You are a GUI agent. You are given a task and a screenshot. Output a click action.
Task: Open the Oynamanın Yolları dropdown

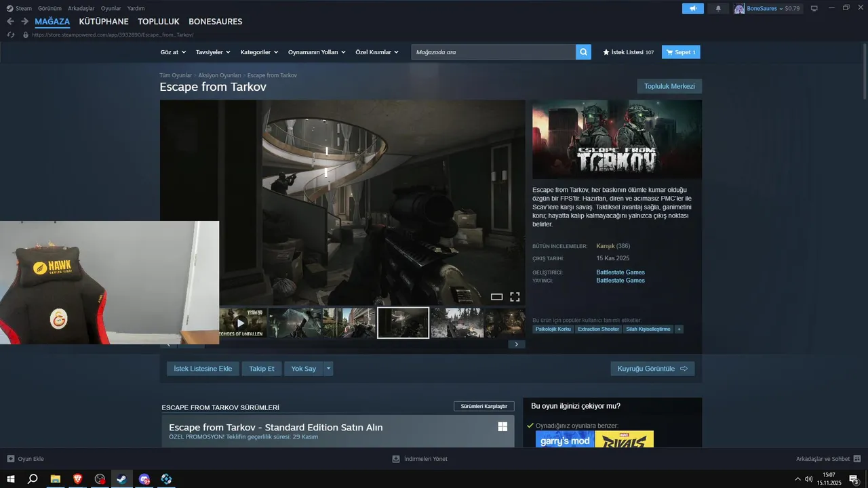[x=317, y=52]
